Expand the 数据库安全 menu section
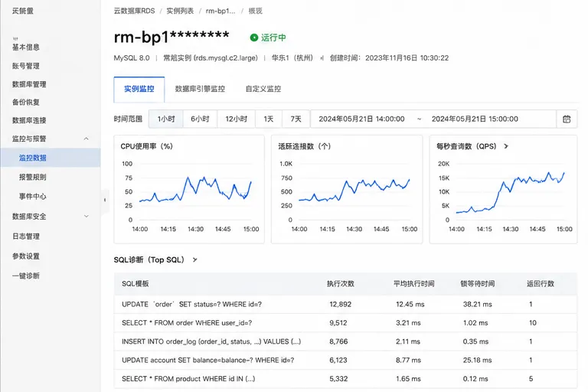This screenshot has height=392, width=588. 87,217
